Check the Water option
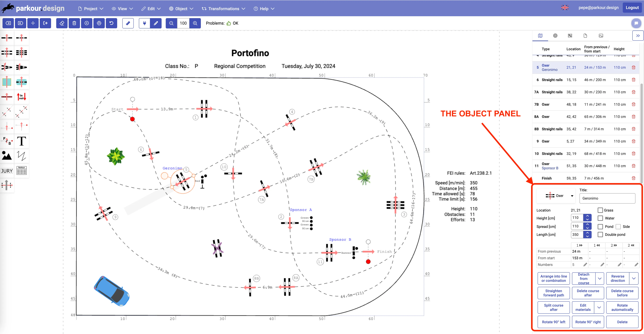Screen dimensions: 644x334 pos(600,218)
